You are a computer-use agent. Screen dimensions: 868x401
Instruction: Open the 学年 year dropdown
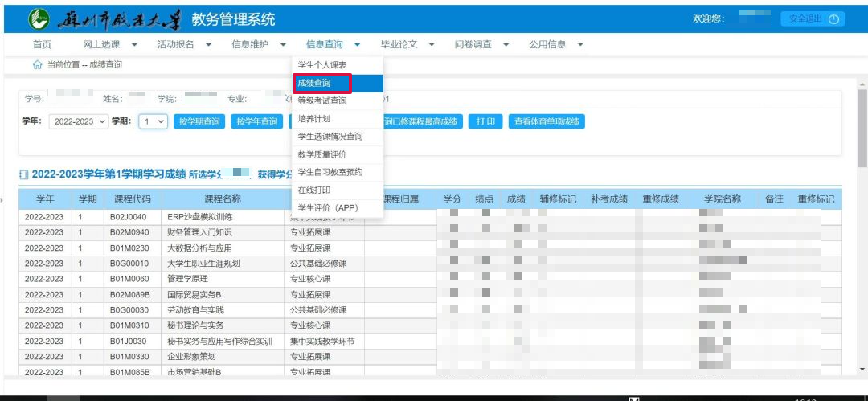point(79,122)
